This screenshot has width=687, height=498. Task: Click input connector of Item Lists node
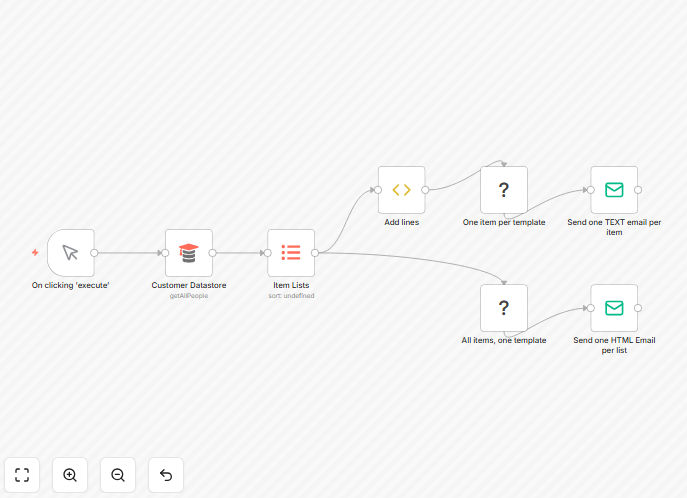(x=267, y=253)
